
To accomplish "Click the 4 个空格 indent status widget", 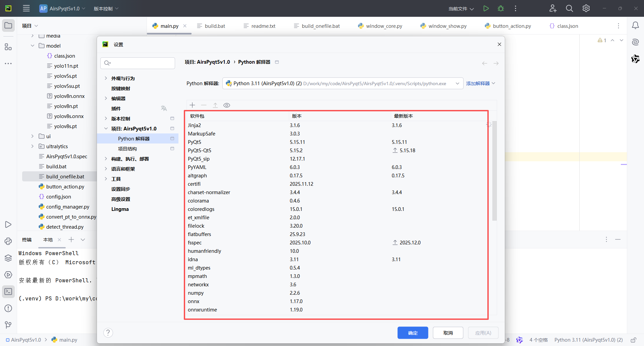I will pos(538,340).
